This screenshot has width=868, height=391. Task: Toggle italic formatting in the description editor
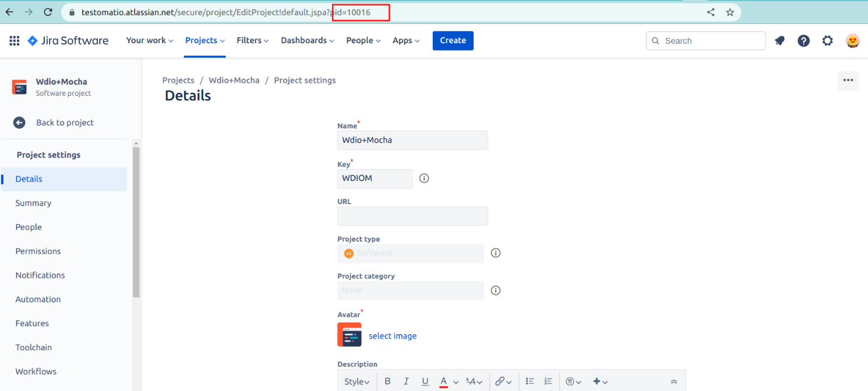click(x=406, y=380)
